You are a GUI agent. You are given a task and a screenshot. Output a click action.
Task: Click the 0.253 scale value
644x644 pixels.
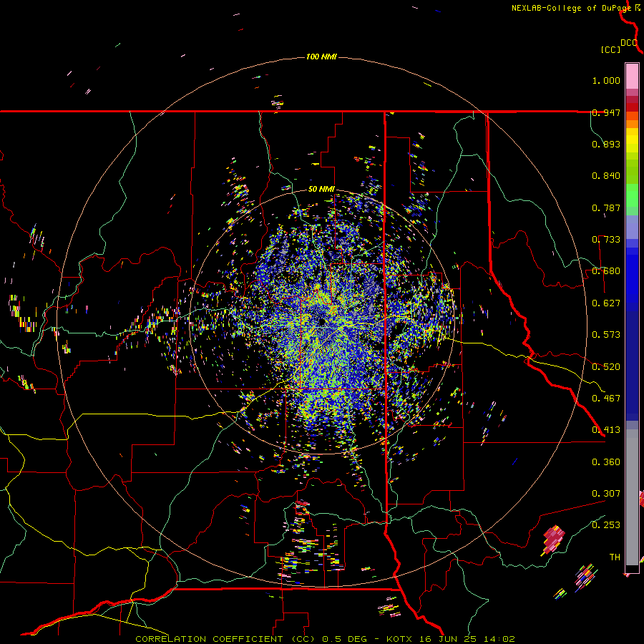coord(606,525)
